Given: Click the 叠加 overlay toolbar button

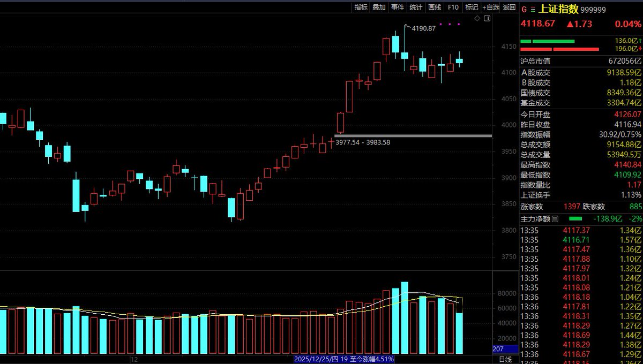Looking at the screenshot, I should 379,7.
